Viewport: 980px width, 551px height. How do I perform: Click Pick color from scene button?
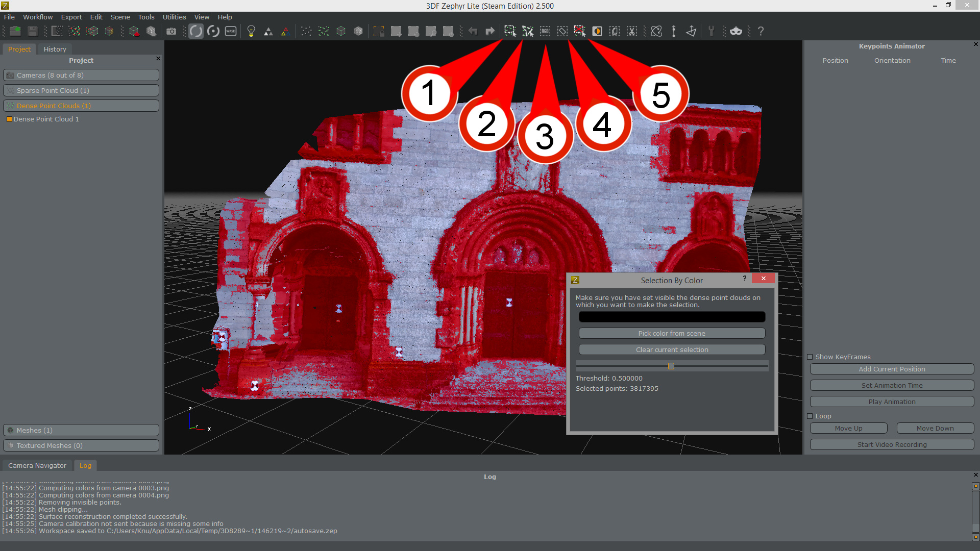[x=672, y=333]
